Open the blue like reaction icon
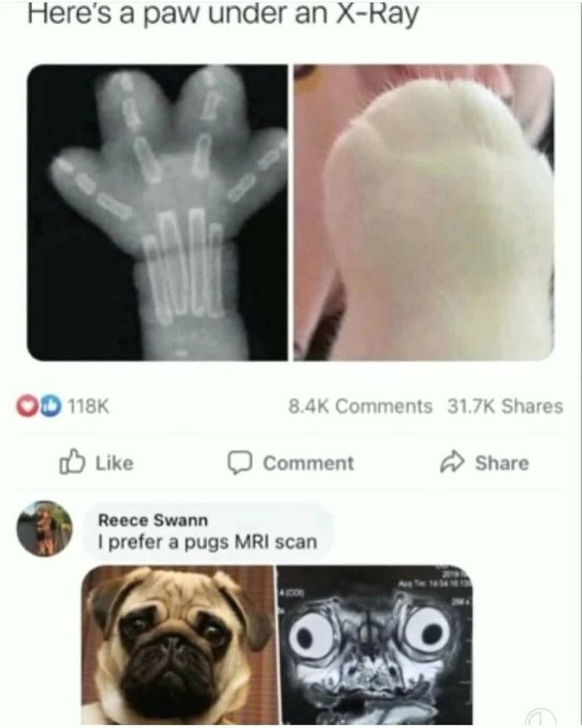This screenshot has height=728, width=582. click(50, 406)
